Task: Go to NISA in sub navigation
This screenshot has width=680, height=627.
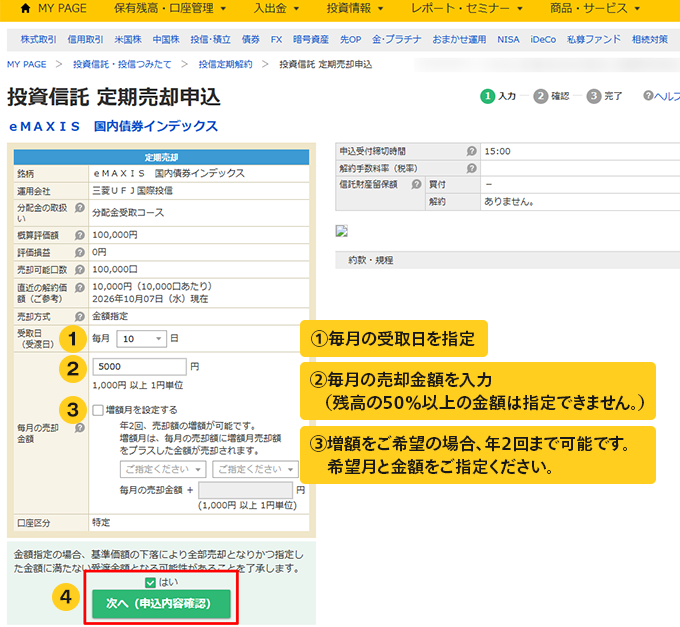Action: pyautogui.click(x=508, y=39)
